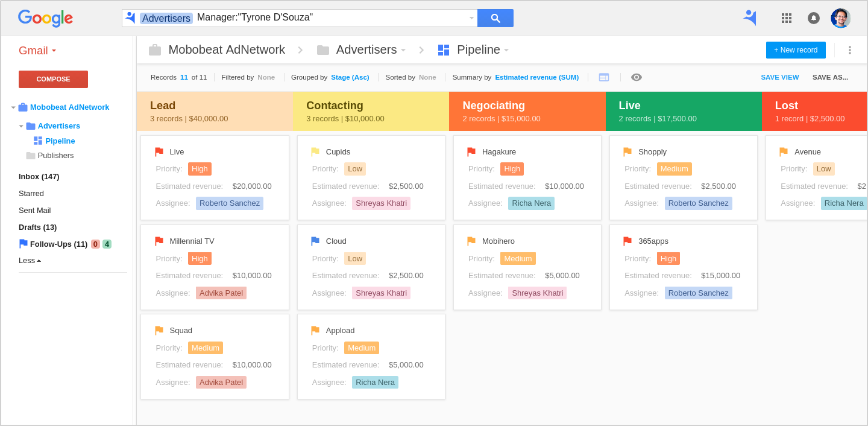Open the dropdown arrow after Pipeline breadcrumb
This screenshot has width=868, height=426.
506,50
